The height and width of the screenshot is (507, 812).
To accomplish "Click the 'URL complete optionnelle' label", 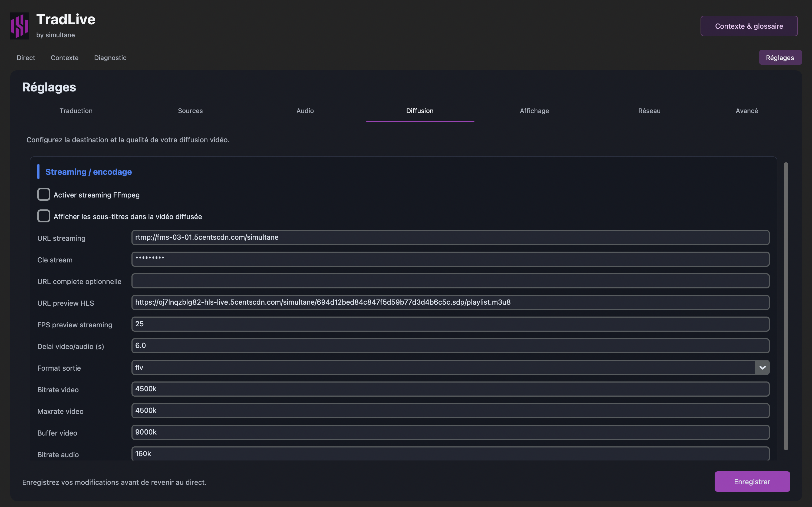I will [80, 281].
